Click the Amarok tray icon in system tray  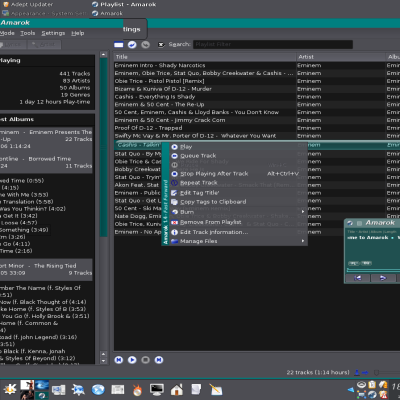372,395
